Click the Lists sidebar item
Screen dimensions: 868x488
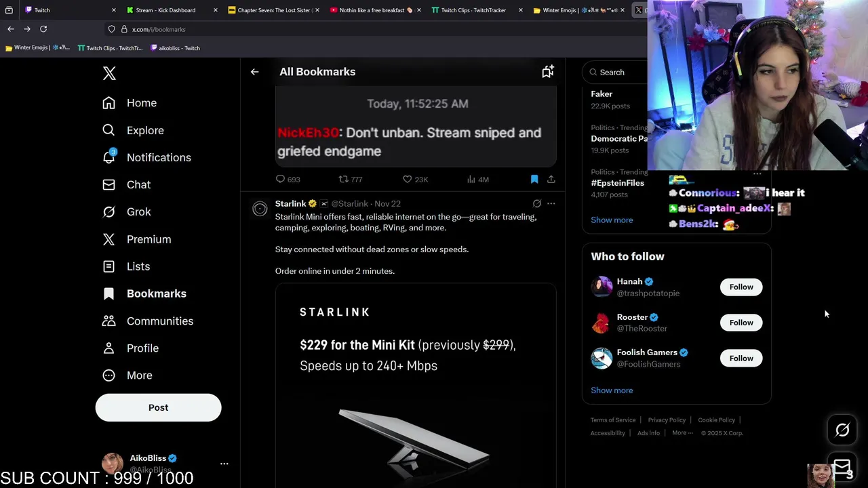(x=126, y=266)
